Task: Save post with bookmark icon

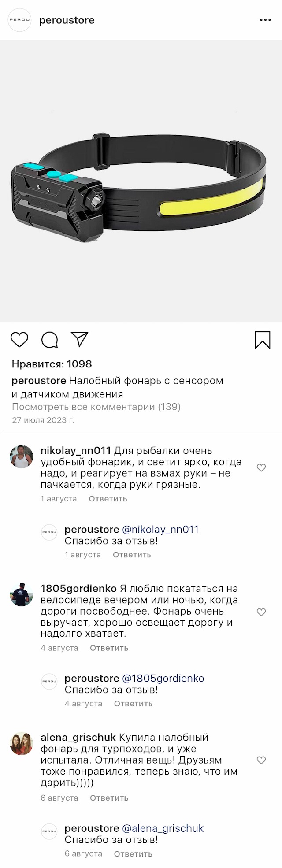Action: (x=263, y=340)
